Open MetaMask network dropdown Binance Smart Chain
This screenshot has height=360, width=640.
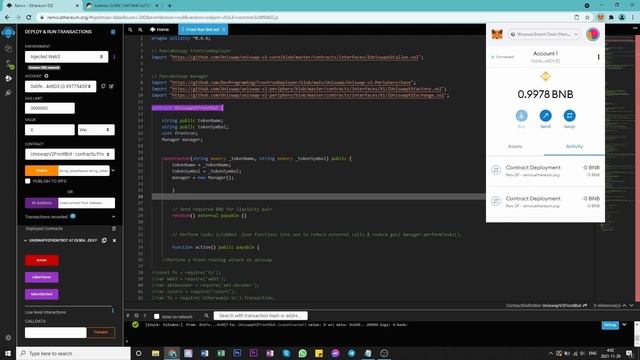544,34
